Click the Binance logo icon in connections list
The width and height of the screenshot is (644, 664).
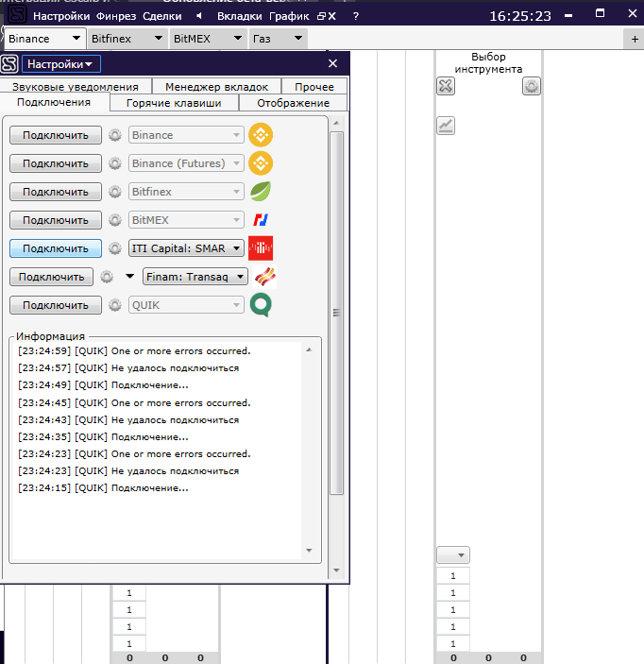tap(261, 135)
